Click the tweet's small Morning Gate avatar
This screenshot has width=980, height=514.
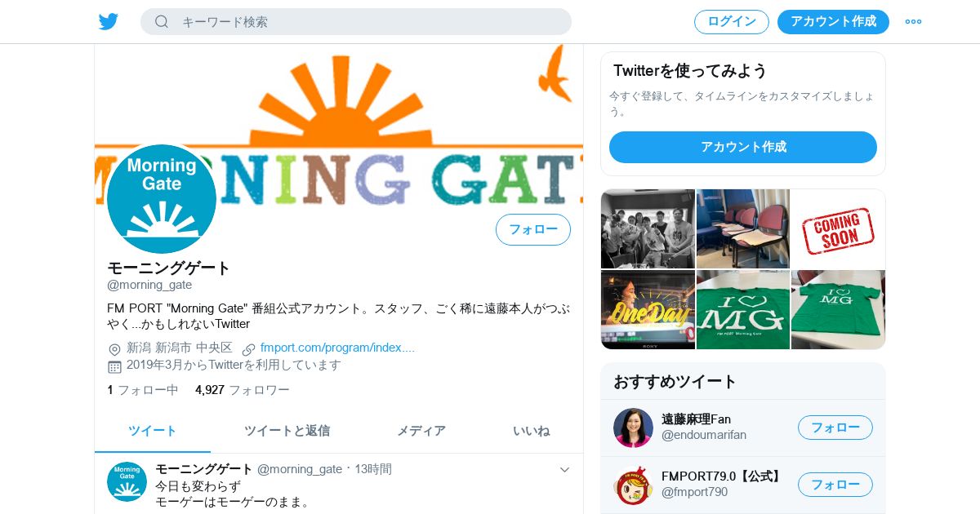[x=127, y=481]
